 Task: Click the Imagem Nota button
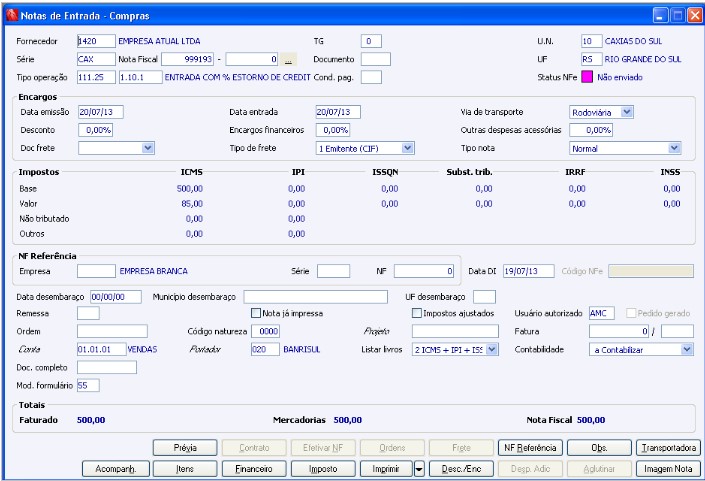pos(671,467)
